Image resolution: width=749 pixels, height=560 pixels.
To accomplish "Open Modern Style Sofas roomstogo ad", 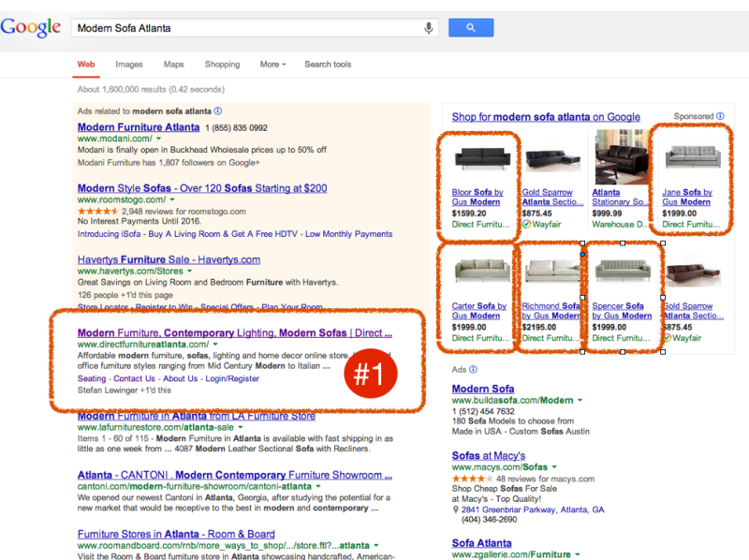I will (202, 188).
